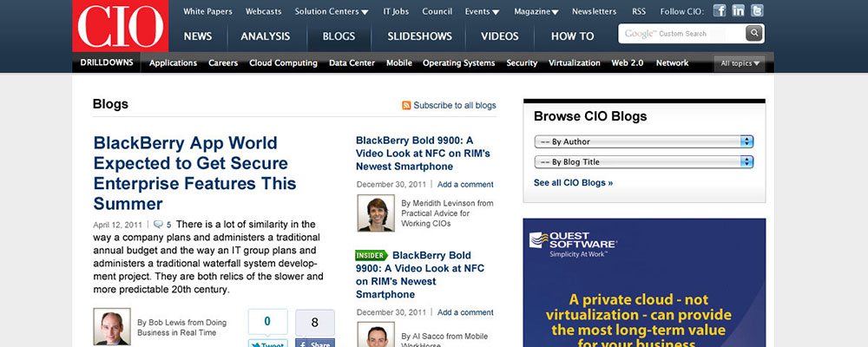Click Subscribe to all blogs link
Viewport: 868px width, 347px height.
point(455,105)
